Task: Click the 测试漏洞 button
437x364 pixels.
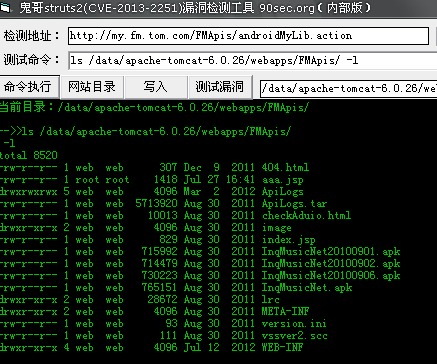Action: [220, 87]
